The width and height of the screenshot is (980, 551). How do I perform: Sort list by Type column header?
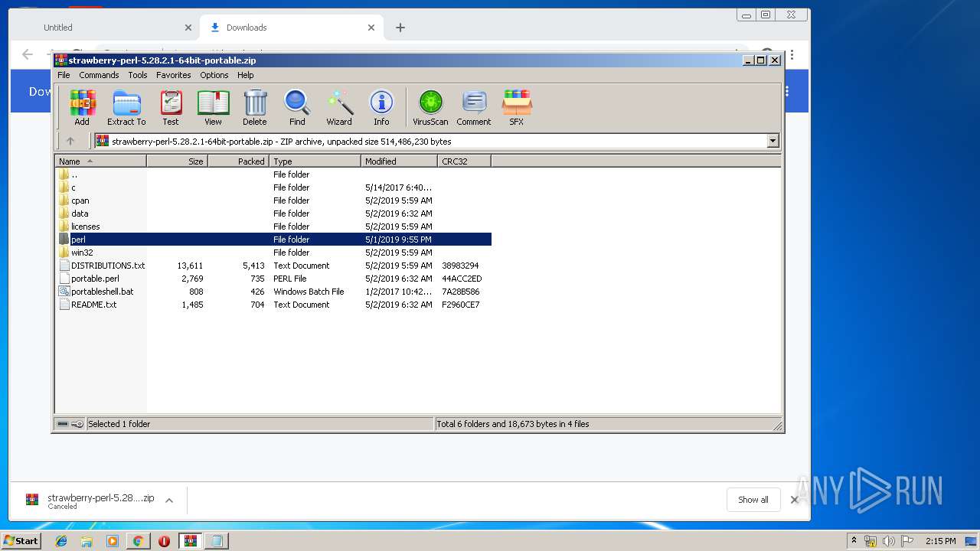315,161
